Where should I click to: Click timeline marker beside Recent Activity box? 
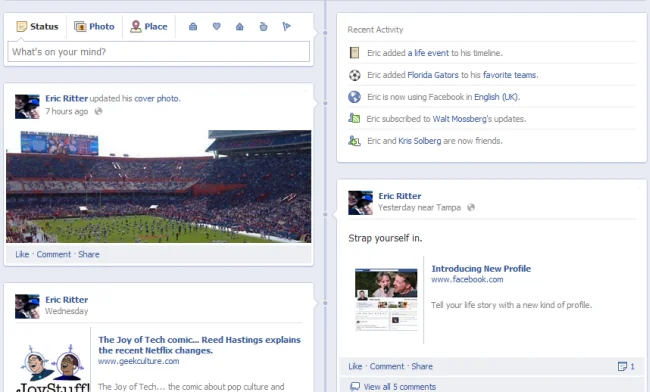click(325, 32)
